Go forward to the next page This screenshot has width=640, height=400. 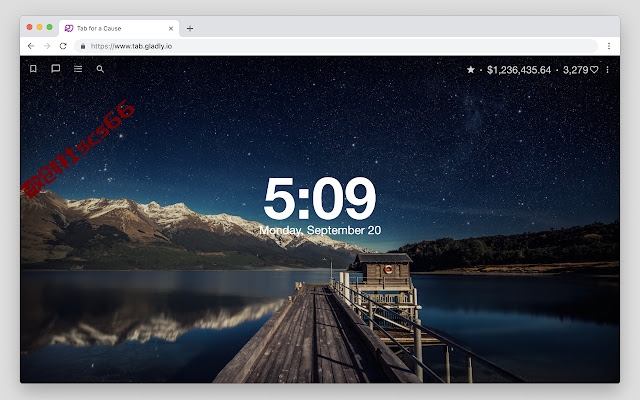(47, 46)
